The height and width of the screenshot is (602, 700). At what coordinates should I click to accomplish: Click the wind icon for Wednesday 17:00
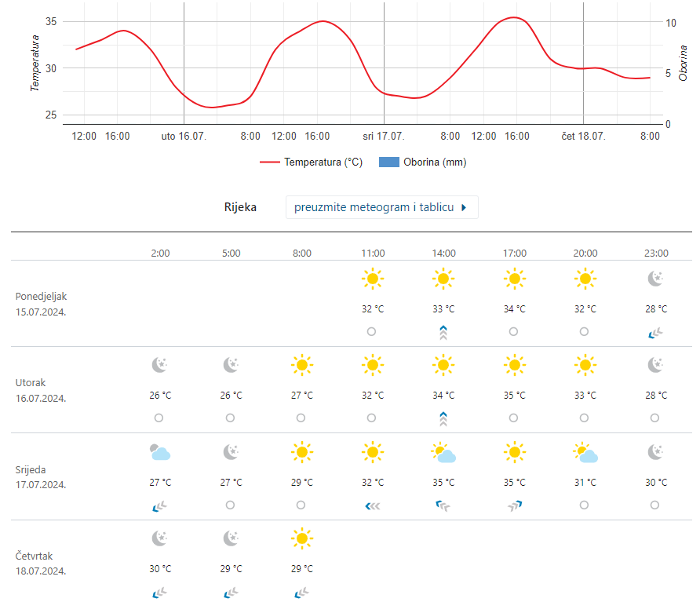click(x=514, y=505)
